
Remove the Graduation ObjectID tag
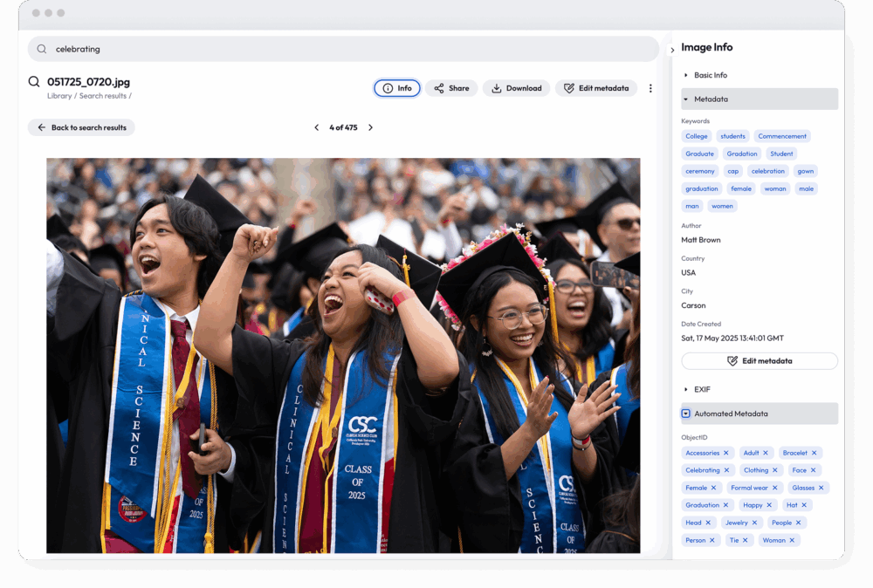[726, 505]
